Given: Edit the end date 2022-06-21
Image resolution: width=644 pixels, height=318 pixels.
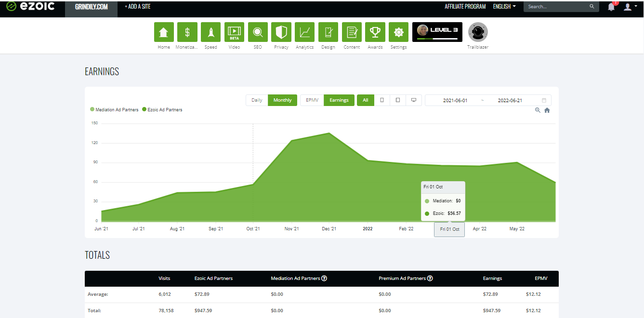Looking at the screenshot, I should (510, 100).
